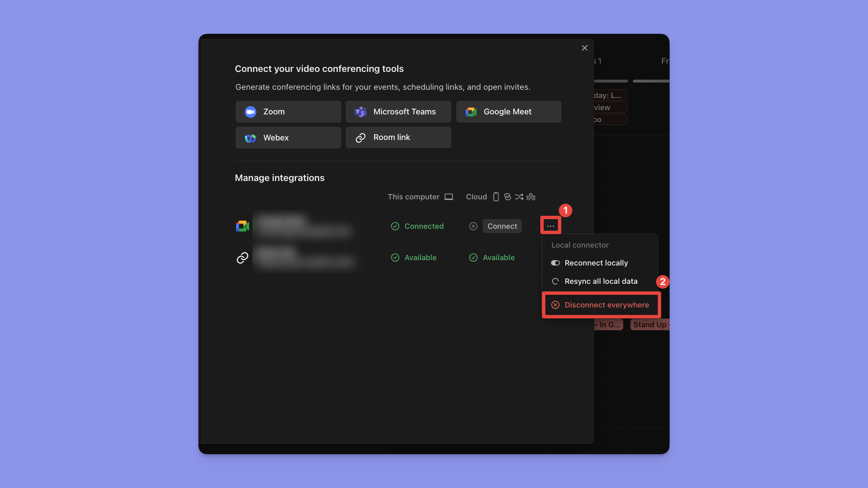The width and height of the screenshot is (868, 488).
Task: Click the Connected status for Google Meet
Action: (417, 226)
